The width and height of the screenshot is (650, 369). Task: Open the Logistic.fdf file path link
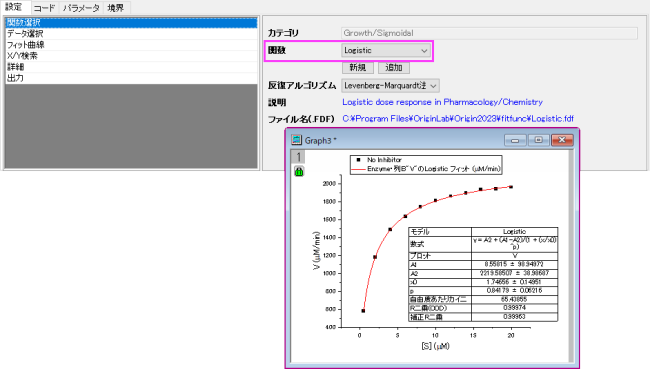(x=458, y=119)
